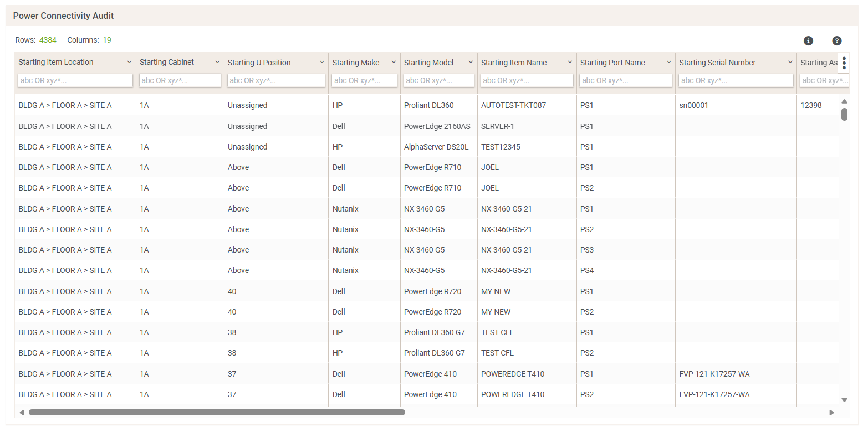The width and height of the screenshot is (868, 432).
Task: Click the Starting Model filter input
Action: (439, 80)
